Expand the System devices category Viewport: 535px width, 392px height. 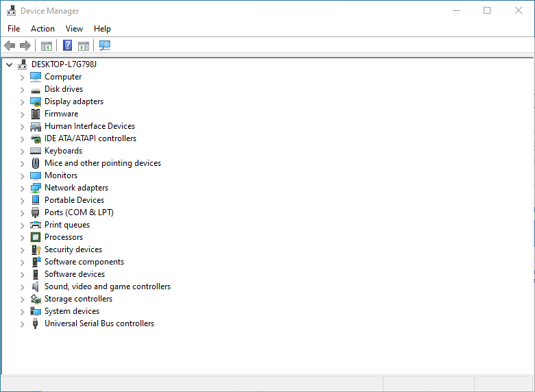tap(22, 312)
